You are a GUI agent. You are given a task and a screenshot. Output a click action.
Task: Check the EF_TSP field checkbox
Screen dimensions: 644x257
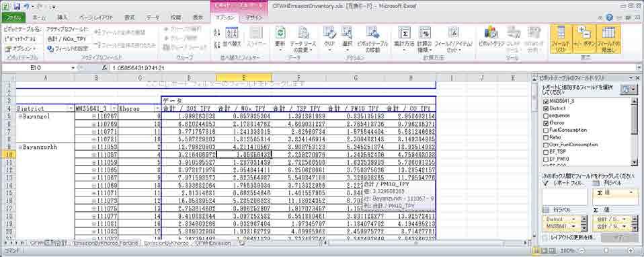point(545,152)
